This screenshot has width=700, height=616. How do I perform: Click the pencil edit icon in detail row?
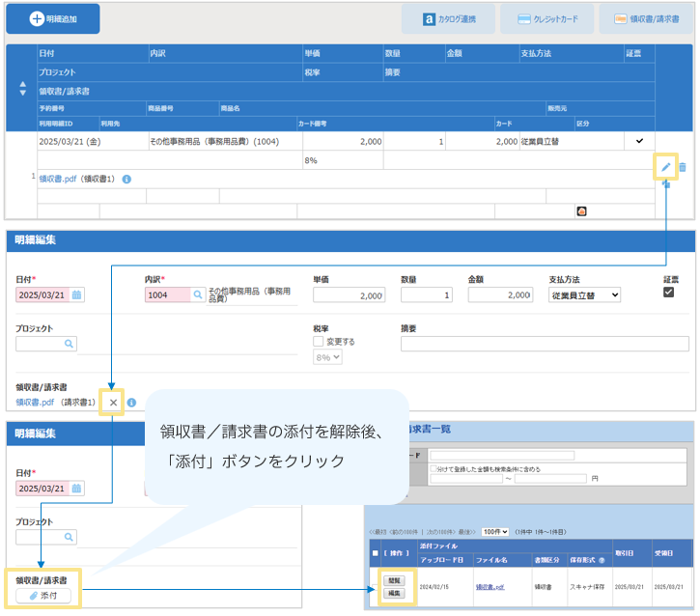click(665, 167)
